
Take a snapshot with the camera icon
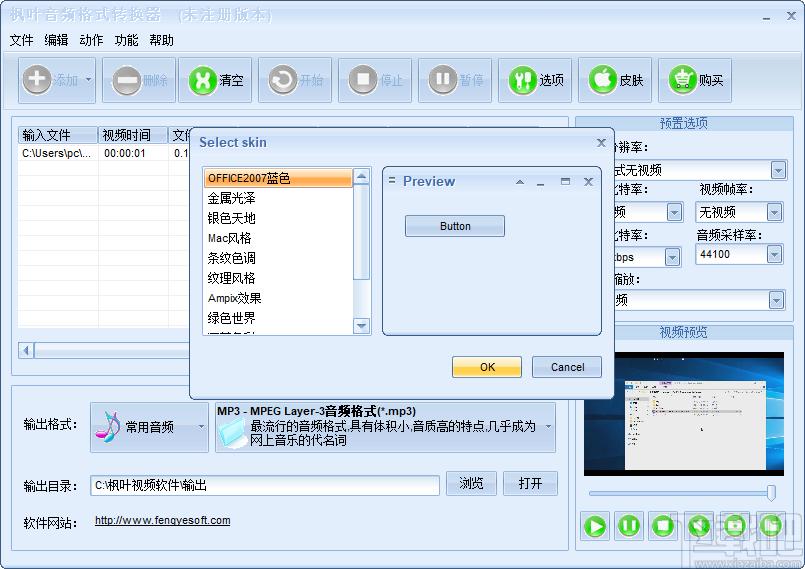735,526
